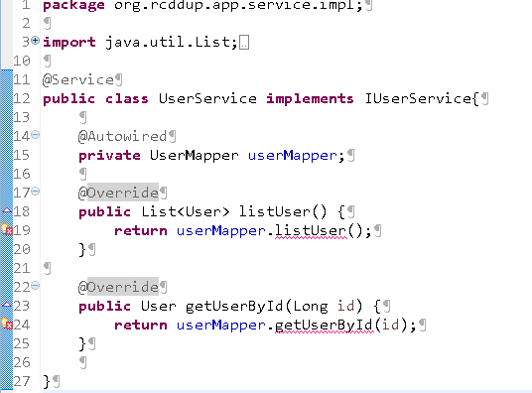Open the error quick-fix marker on line 19
The width and height of the screenshot is (532, 393).
click(6, 230)
